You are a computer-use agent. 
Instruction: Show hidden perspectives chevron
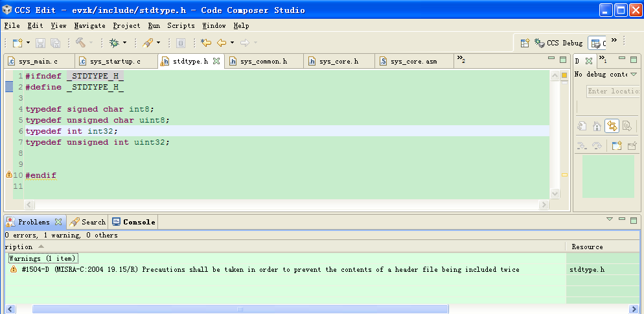click(614, 40)
